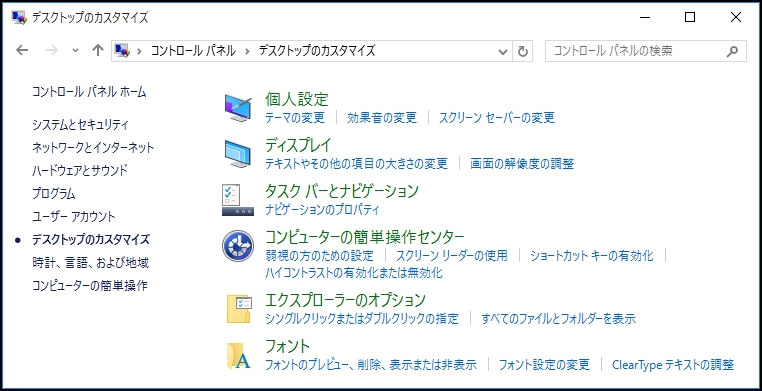Open コントロール パネル ホーム in sidebar
This screenshot has height=391, width=762.
click(89, 92)
